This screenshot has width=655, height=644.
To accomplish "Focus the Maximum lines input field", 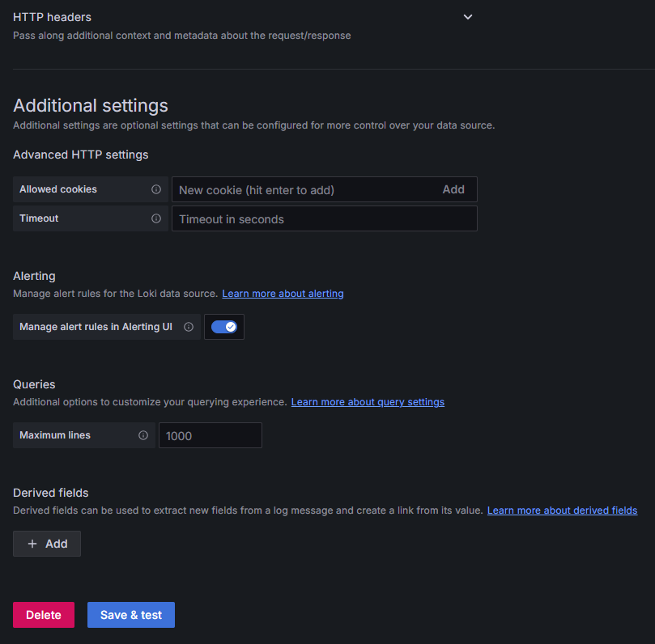I will [211, 435].
